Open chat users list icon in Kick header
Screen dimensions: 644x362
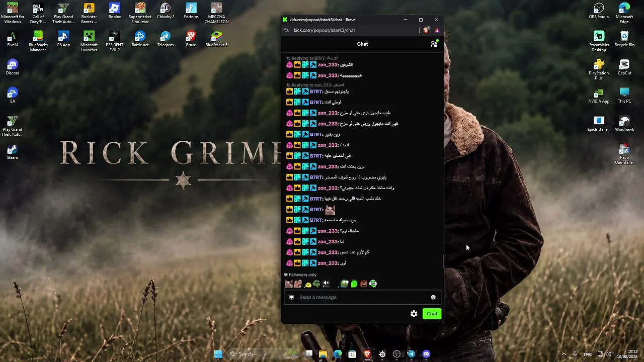(434, 44)
